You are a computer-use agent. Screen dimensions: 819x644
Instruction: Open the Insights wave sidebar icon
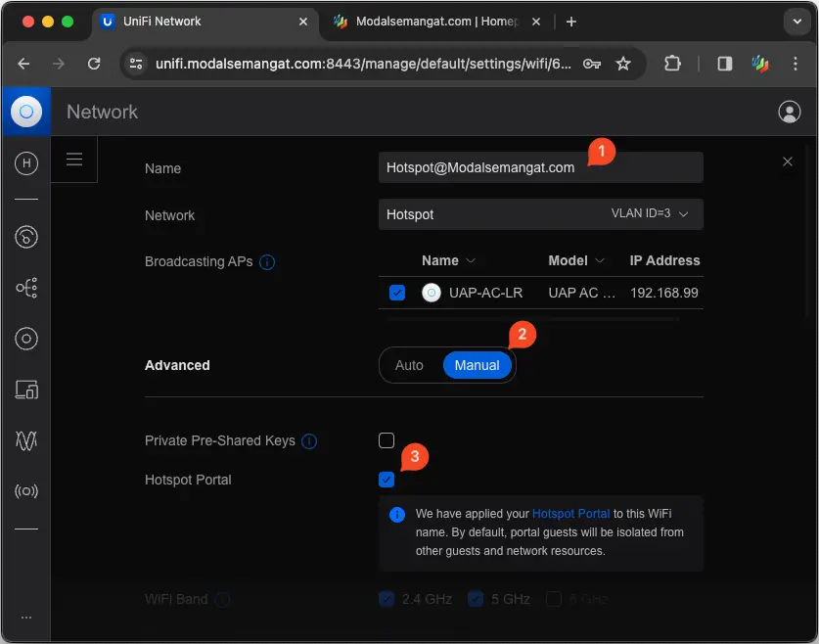coord(26,440)
